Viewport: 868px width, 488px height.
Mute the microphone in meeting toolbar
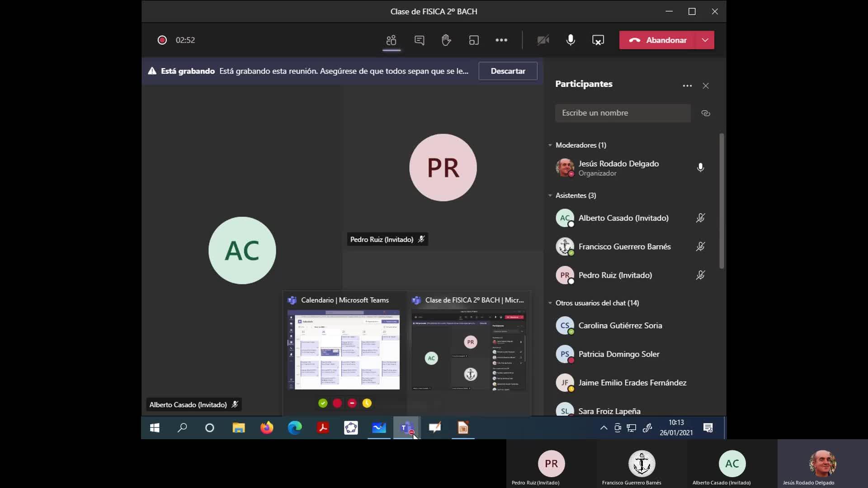pyautogui.click(x=571, y=40)
